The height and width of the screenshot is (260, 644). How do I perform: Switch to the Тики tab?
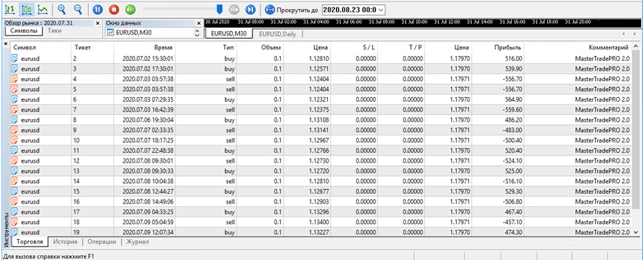point(54,31)
